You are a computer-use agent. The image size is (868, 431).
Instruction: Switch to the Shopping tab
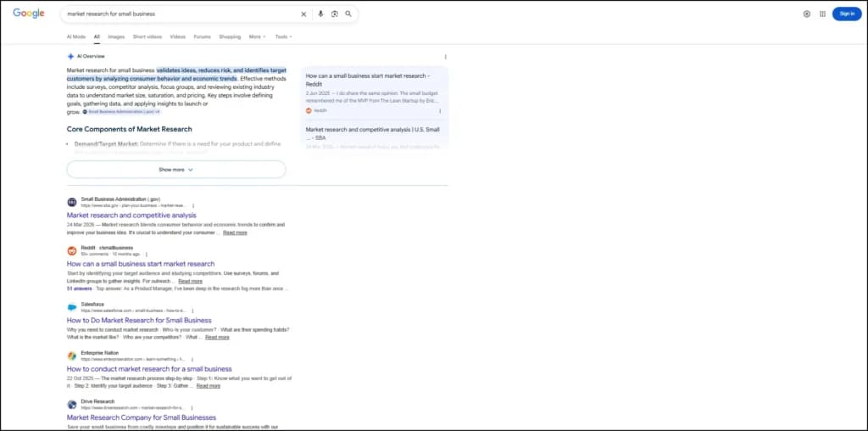click(x=230, y=36)
